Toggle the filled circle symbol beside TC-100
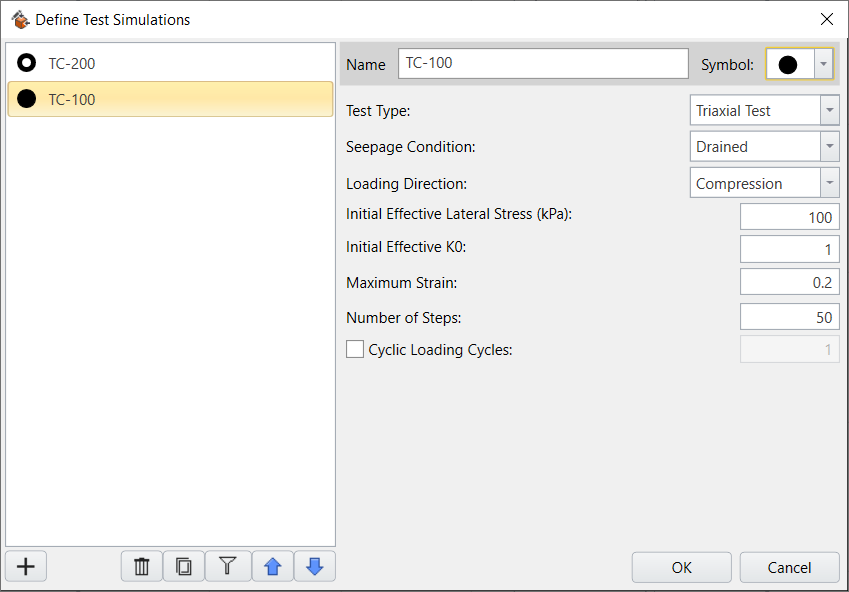Image resolution: width=849 pixels, height=592 pixels. point(27,99)
